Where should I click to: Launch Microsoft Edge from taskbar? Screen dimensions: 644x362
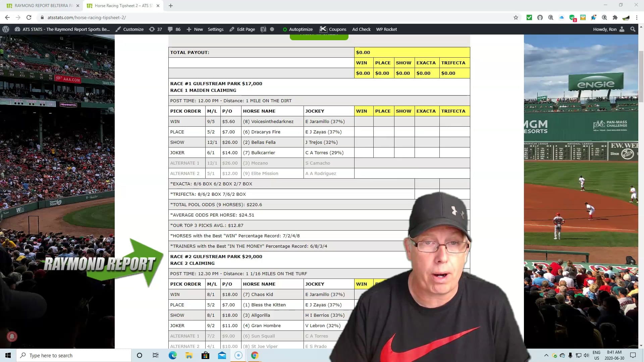point(172,355)
